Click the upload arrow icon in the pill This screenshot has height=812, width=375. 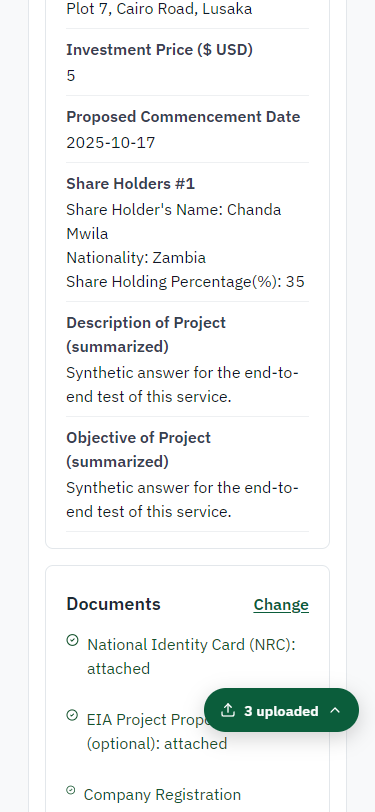point(228,710)
